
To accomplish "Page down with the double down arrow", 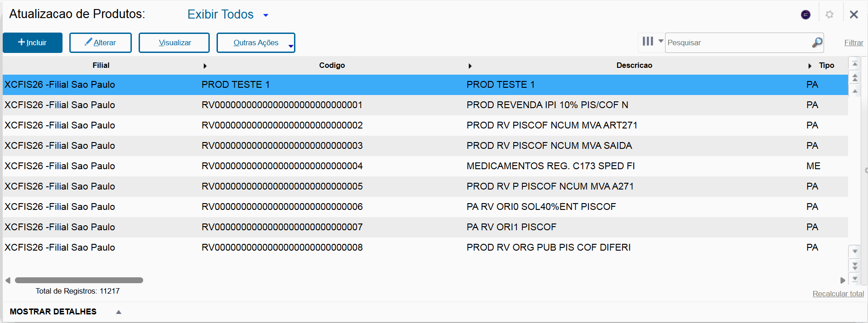I will click(x=855, y=266).
